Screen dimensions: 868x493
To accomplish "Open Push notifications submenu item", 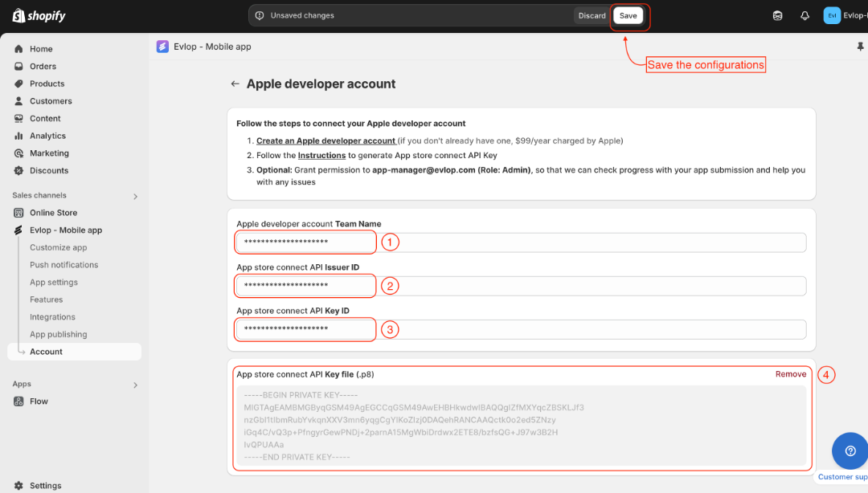I will point(63,265).
